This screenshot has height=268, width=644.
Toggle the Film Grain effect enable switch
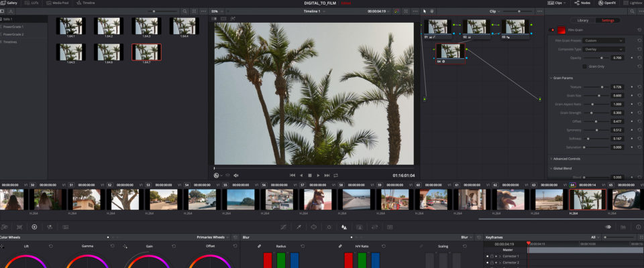tap(551, 30)
